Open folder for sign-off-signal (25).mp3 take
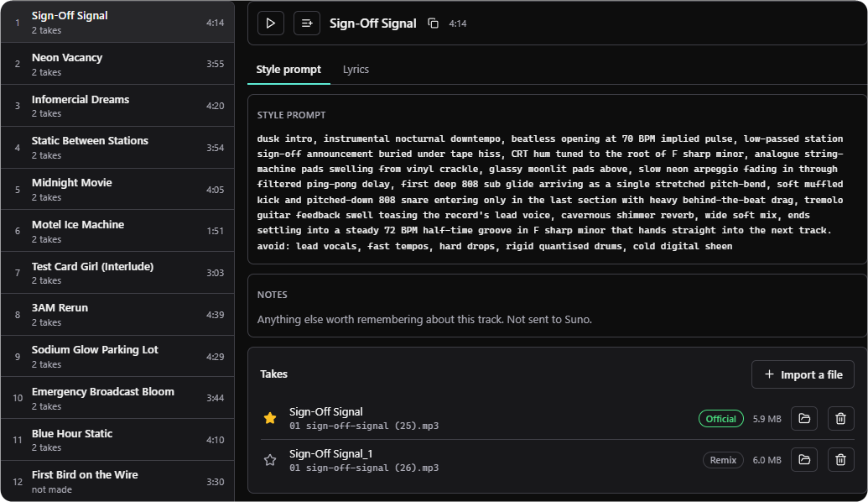868x502 pixels. [804, 418]
